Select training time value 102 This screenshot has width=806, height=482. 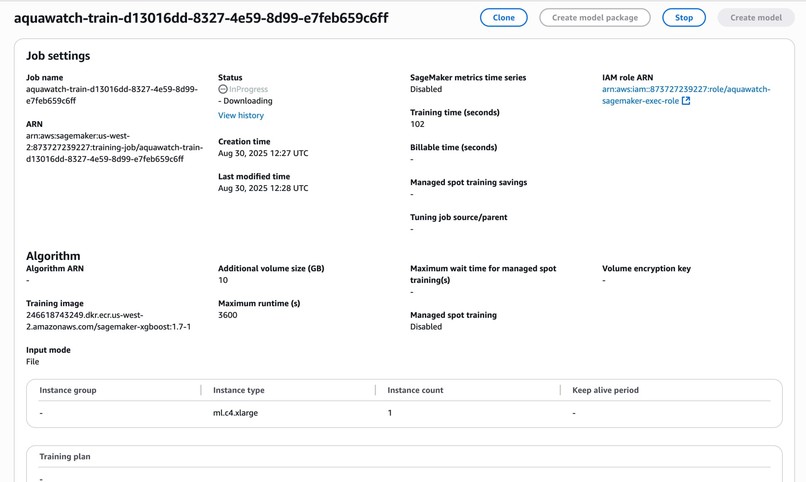coord(417,124)
